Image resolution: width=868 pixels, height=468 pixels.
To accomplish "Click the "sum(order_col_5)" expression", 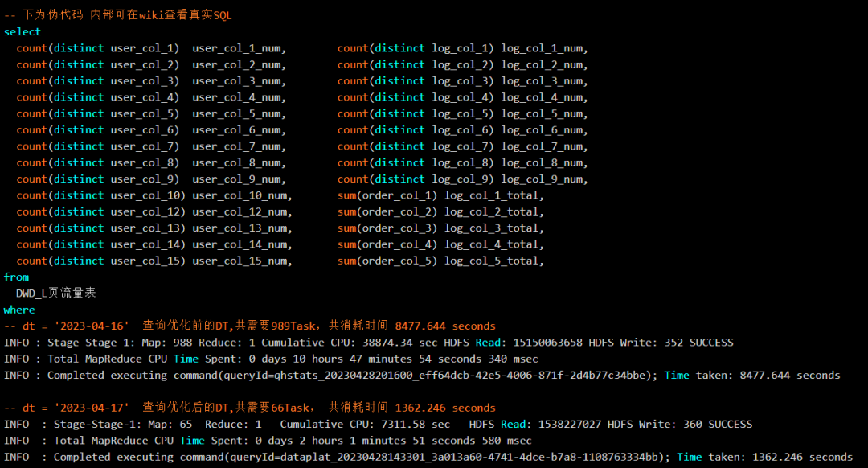I will coord(387,261).
